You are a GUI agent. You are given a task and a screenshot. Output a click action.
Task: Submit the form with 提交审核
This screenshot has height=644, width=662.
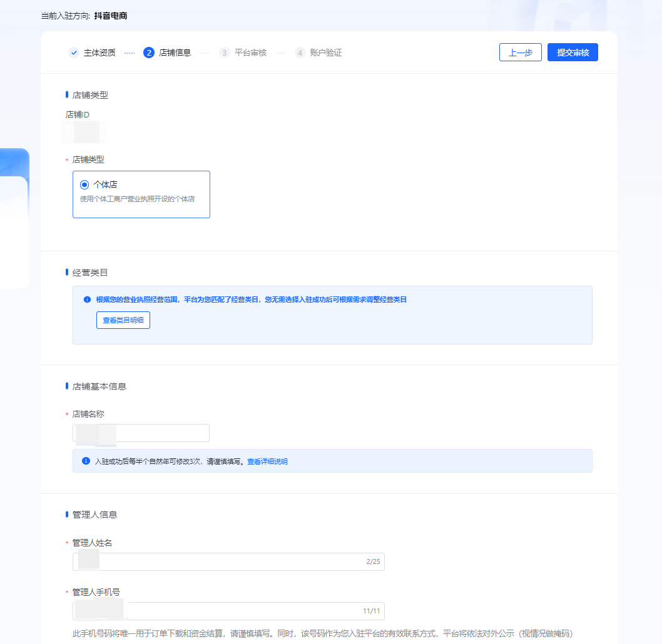click(x=573, y=53)
